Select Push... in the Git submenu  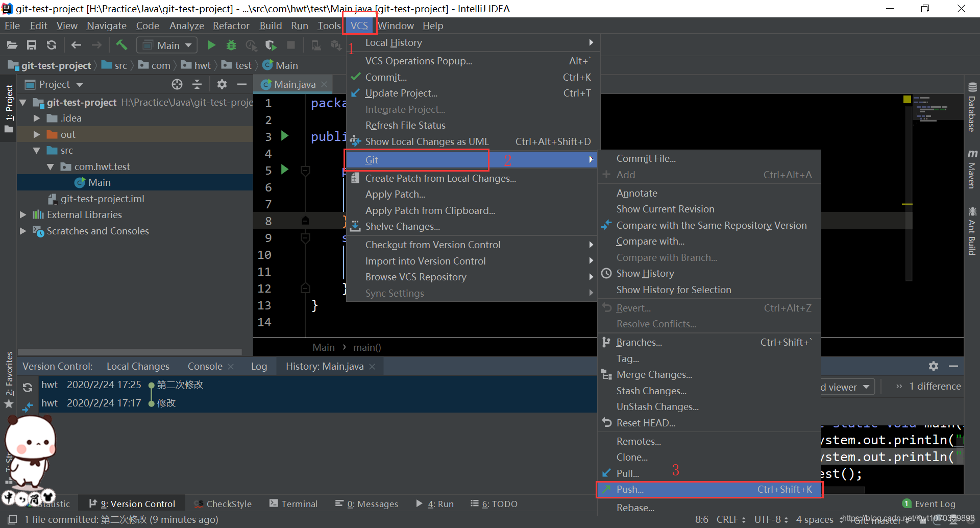709,490
